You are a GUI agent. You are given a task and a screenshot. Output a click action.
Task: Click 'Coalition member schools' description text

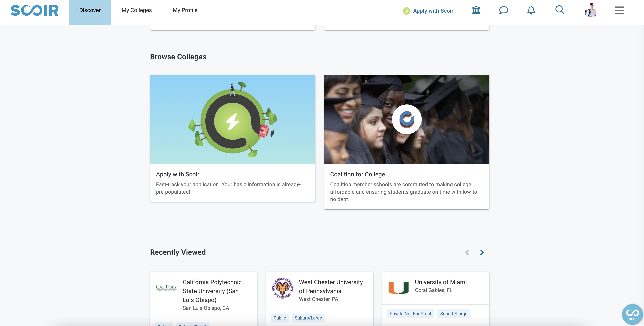pos(404,192)
